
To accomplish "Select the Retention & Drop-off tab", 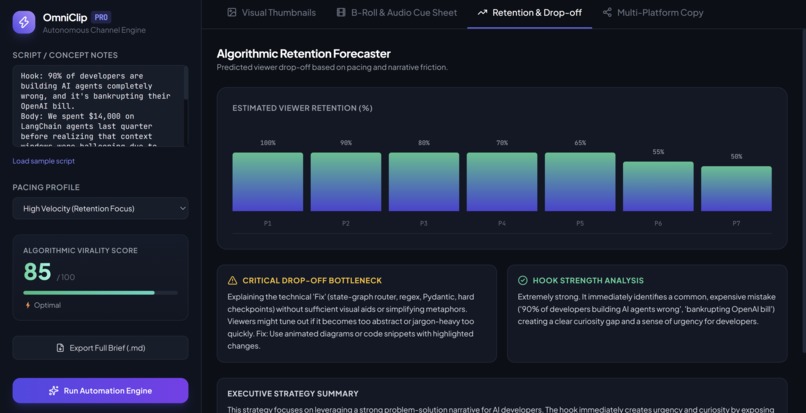I will click(x=529, y=12).
